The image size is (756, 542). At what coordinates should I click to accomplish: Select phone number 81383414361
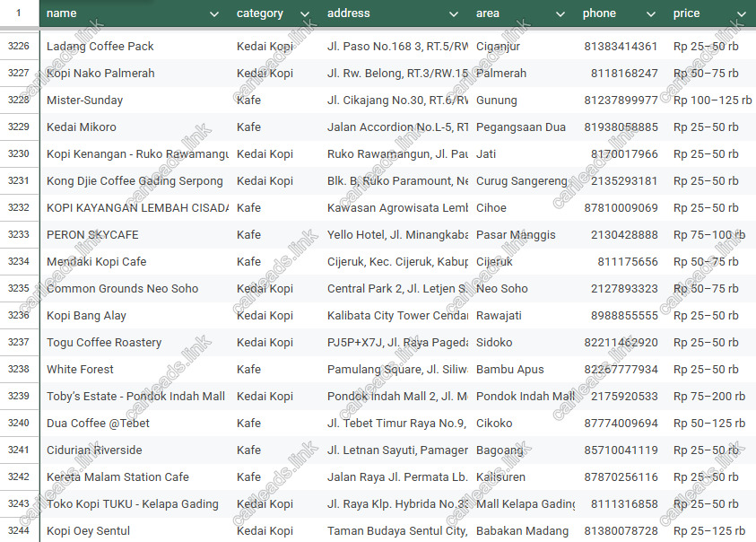[621, 47]
